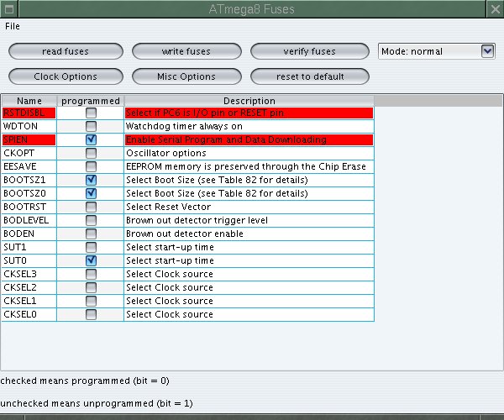
Task: Check the CKSEL1 programmed checkbox
Action: click(91, 301)
